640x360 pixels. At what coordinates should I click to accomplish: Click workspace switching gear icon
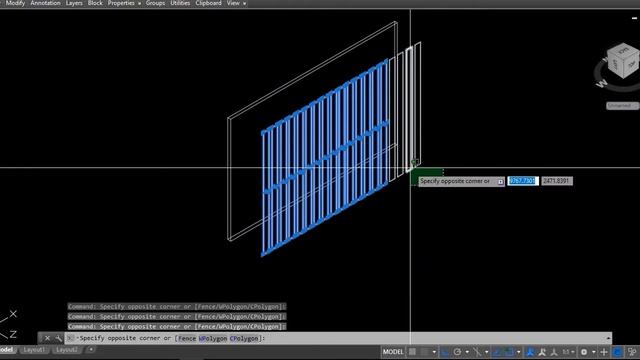click(x=584, y=352)
